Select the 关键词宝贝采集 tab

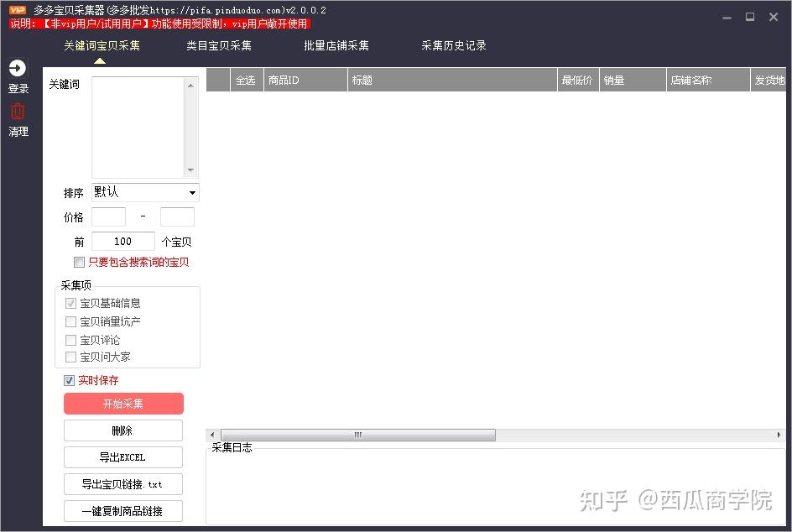click(x=100, y=46)
